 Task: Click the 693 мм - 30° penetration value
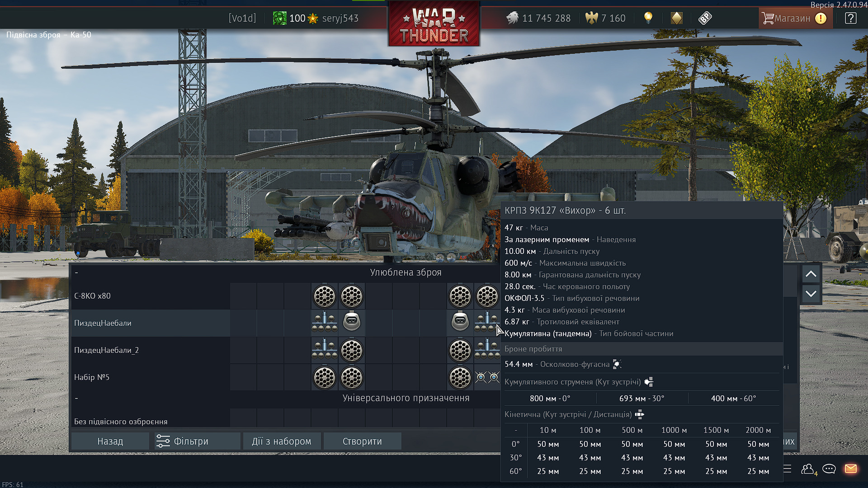[642, 399]
